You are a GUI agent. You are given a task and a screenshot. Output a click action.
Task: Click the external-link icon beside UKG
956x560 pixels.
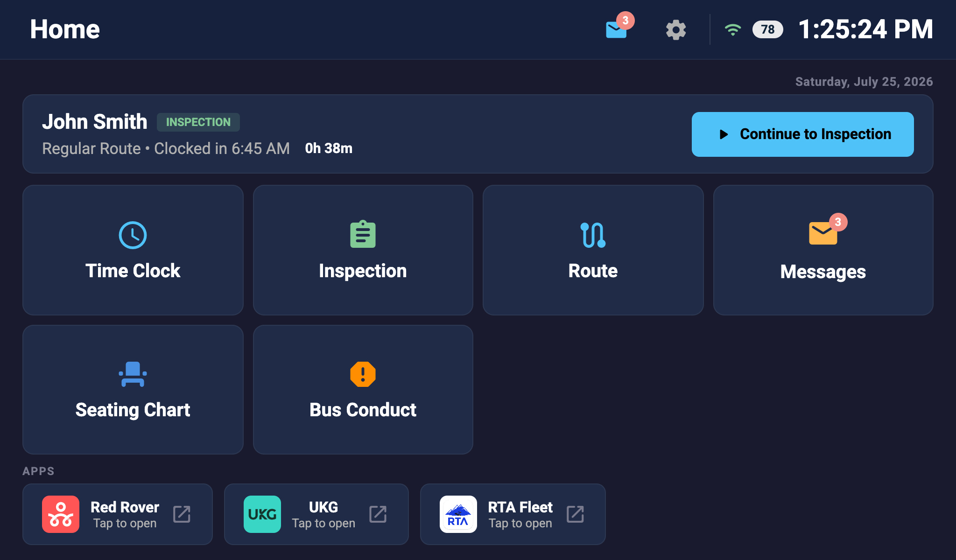point(378,514)
